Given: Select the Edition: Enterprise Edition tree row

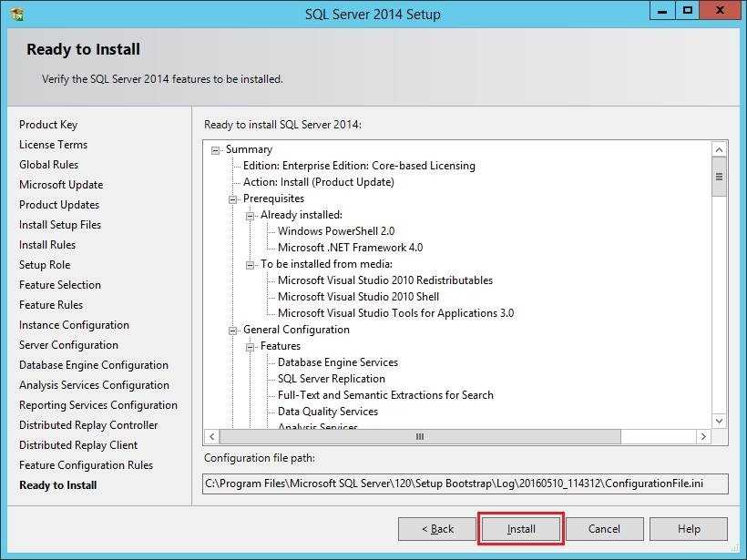Looking at the screenshot, I should 359,166.
